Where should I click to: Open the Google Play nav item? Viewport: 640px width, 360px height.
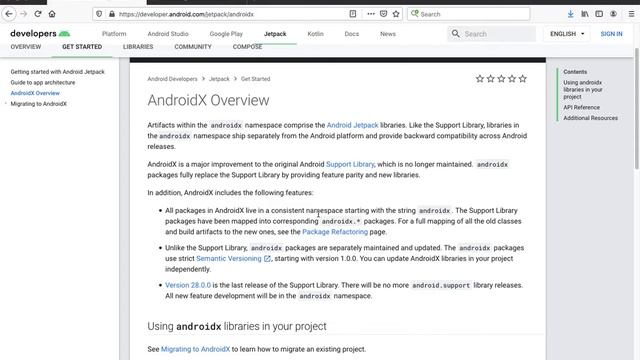pyautogui.click(x=226, y=34)
